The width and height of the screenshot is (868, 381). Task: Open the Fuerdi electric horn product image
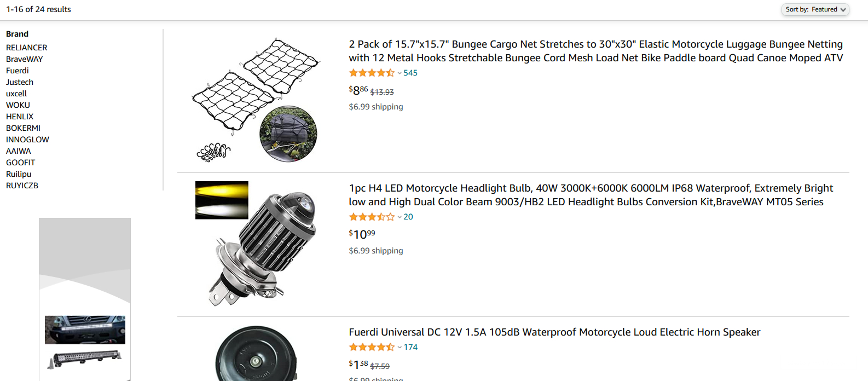255,354
